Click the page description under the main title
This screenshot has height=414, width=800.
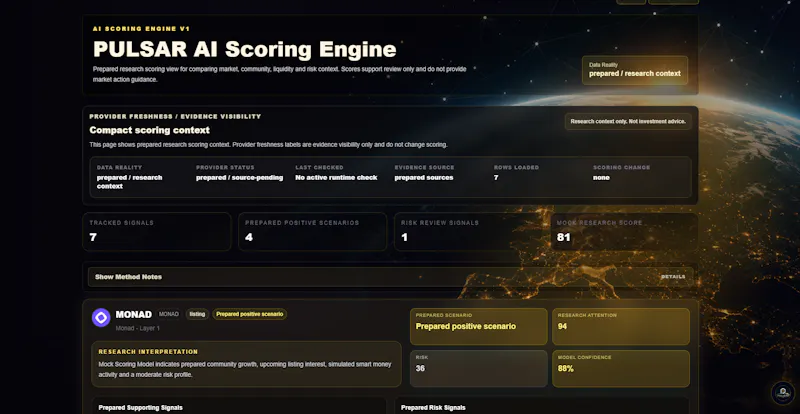pos(280,74)
